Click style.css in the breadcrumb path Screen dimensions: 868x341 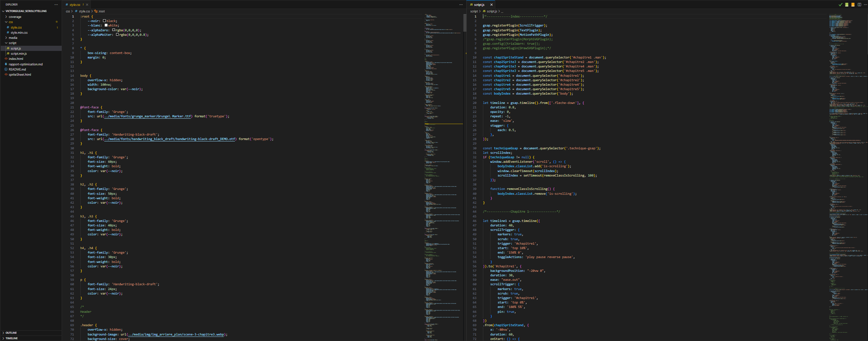[84, 11]
